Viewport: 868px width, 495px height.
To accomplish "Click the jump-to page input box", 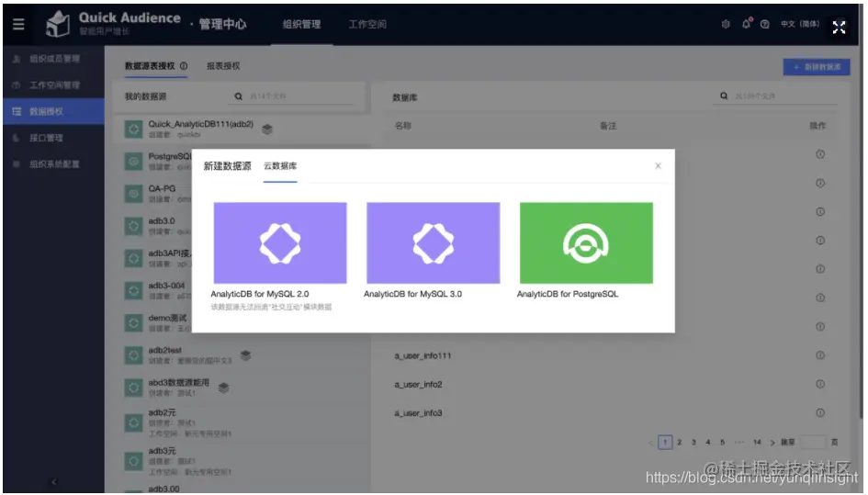I will (x=813, y=442).
